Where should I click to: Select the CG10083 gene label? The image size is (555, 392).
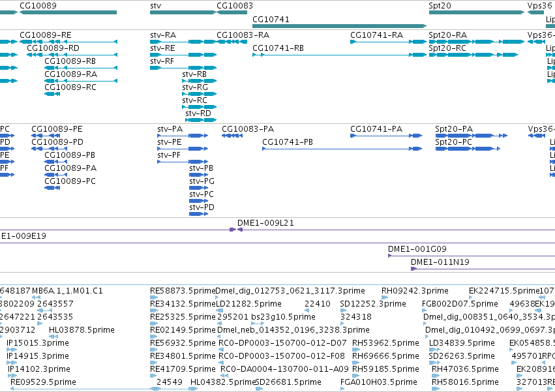235,6
